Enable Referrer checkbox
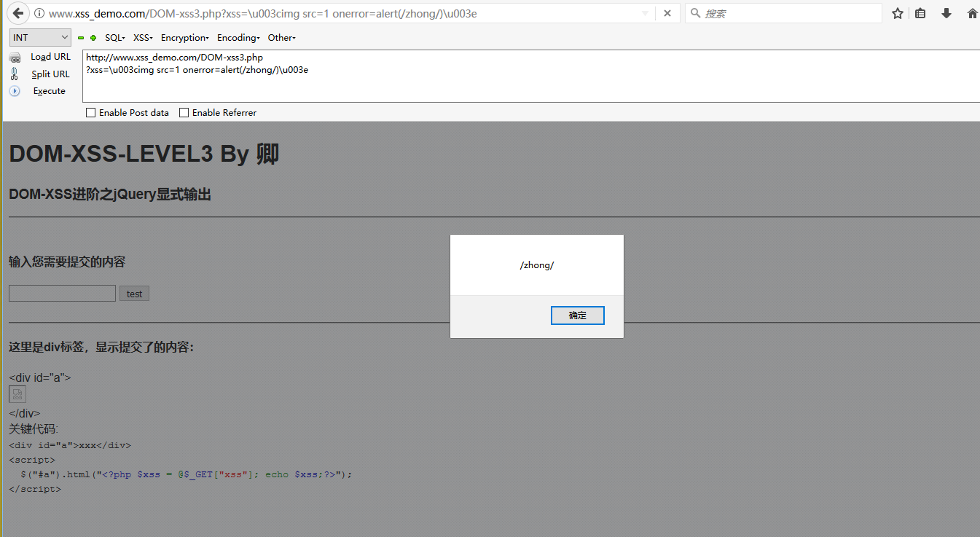 point(184,113)
